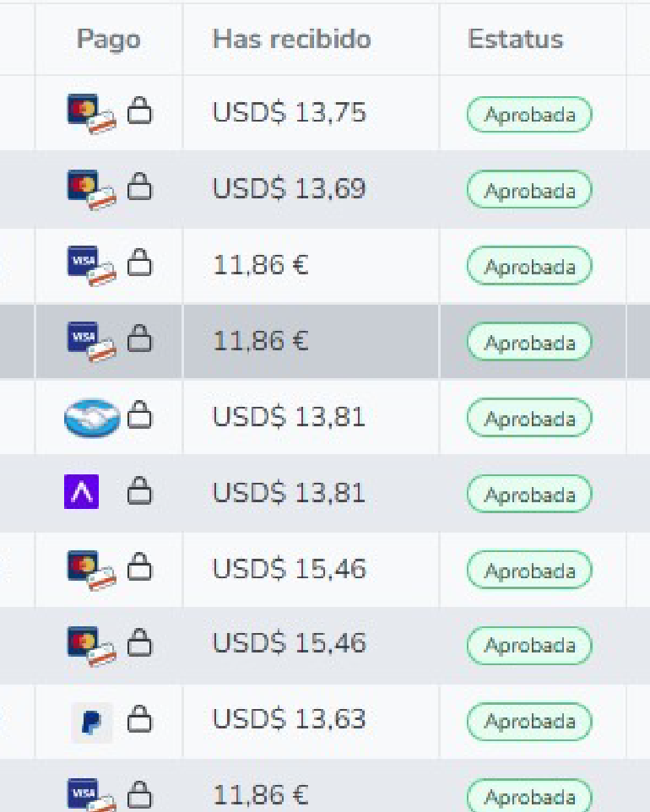Click the Mastercard icon in the USD$ 13,69 row
Image resolution: width=650 pixels, height=812 pixels.
click(90, 189)
